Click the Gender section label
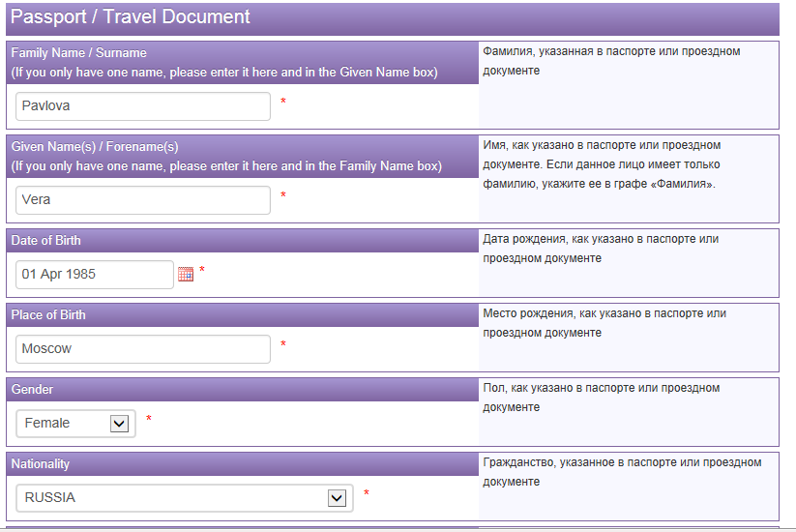Viewport: 796px width, 532px height. click(32, 390)
